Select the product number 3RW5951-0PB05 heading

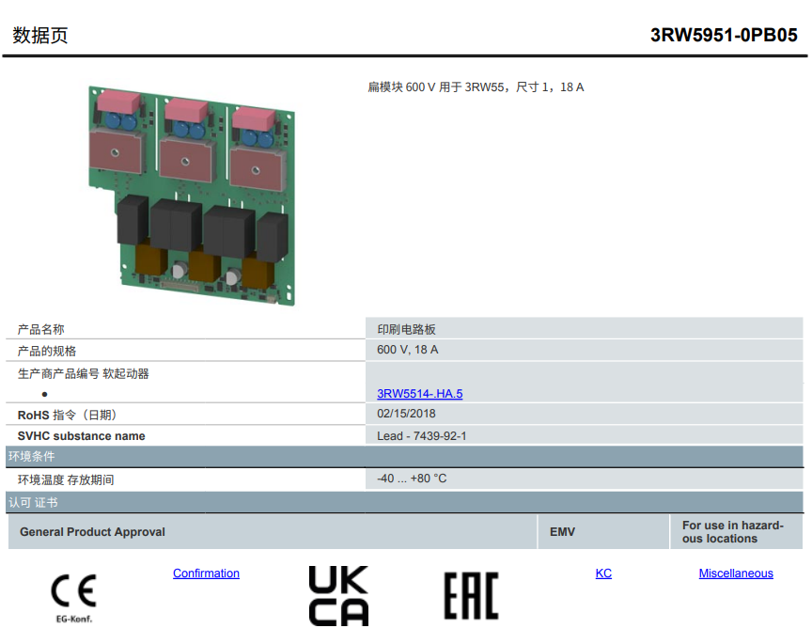point(724,35)
